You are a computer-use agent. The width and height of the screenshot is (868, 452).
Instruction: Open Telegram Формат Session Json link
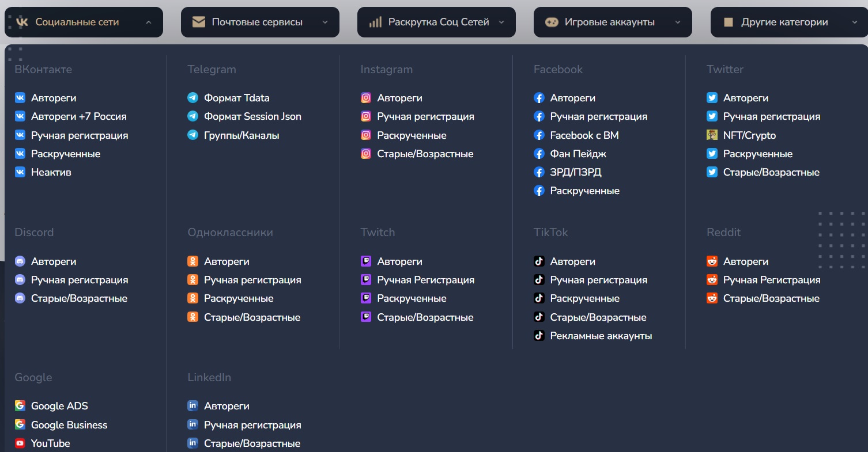tap(252, 116)
